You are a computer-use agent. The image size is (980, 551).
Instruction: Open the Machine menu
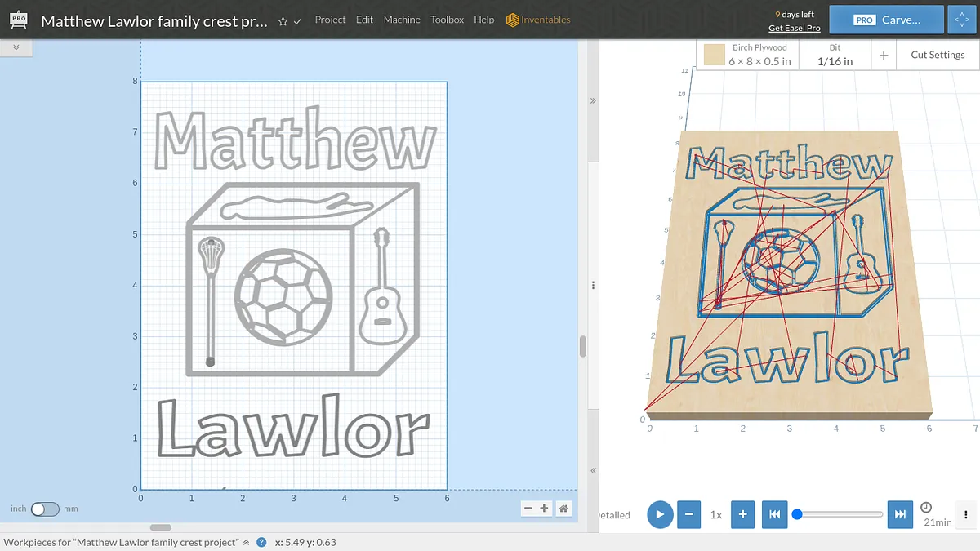click(x=402, y=20)
